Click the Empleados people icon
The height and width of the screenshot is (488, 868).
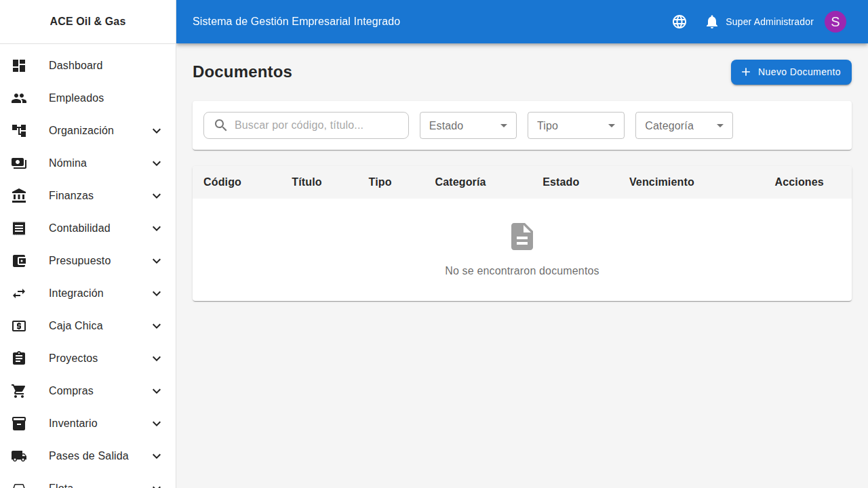point(19,98)
